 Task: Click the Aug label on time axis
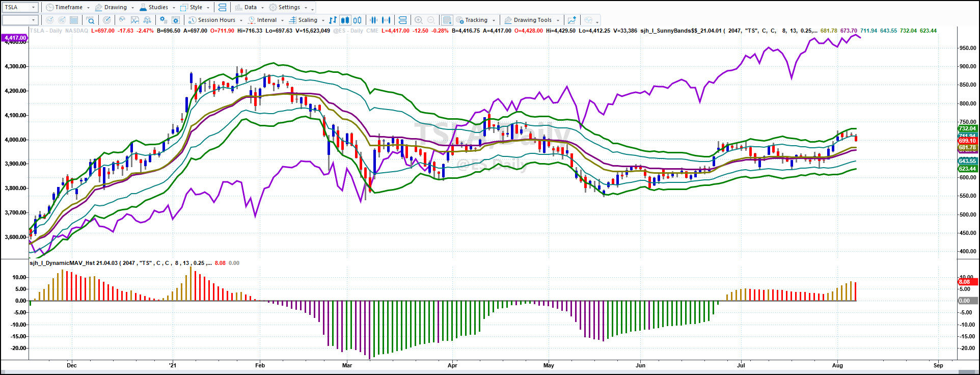(x=837, y=365)
